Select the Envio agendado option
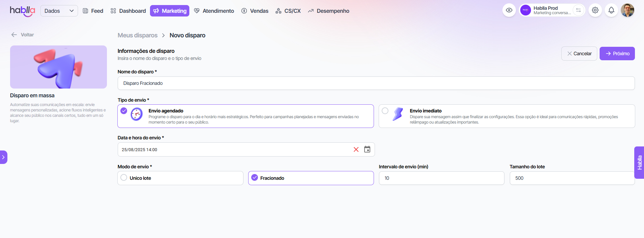The image size is (644, 238). click(124, 111)
